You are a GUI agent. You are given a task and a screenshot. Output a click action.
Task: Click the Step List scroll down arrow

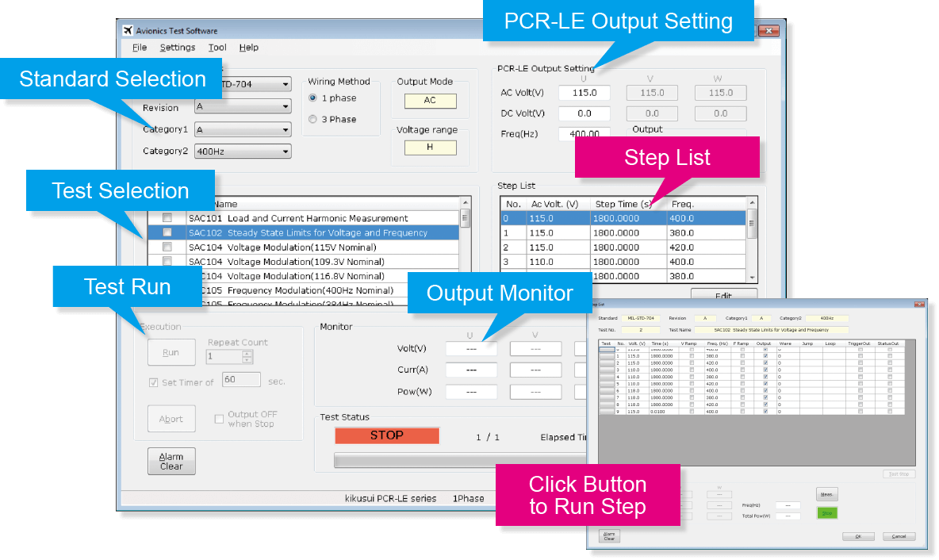pos(752,278)
